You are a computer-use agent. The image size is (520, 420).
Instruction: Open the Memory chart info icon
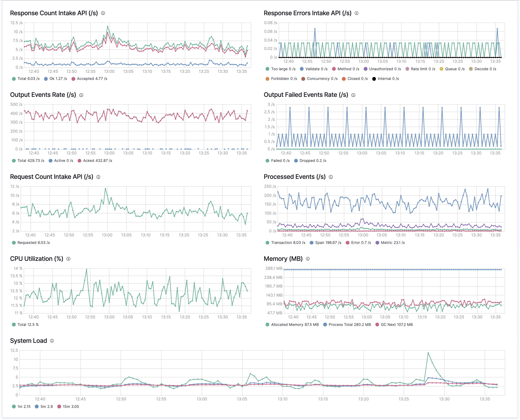click(308, 259)
